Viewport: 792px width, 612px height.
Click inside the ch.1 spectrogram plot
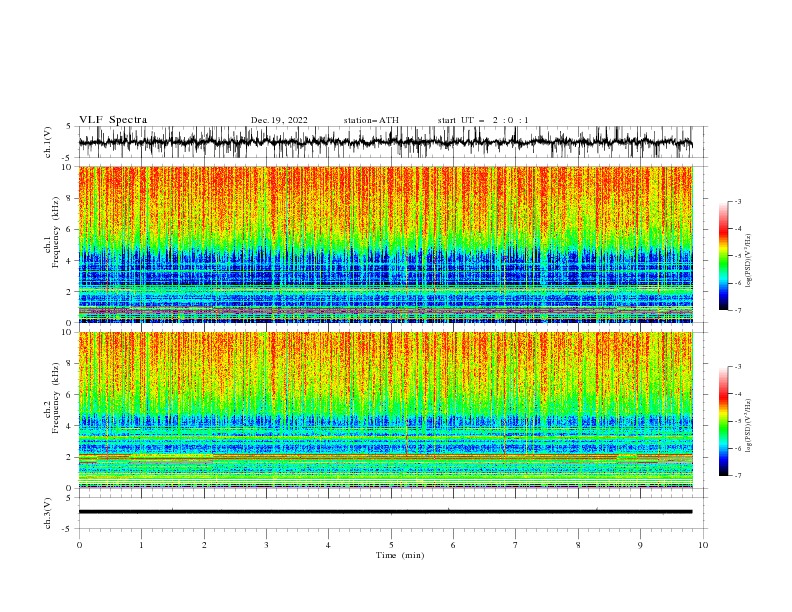385,244
